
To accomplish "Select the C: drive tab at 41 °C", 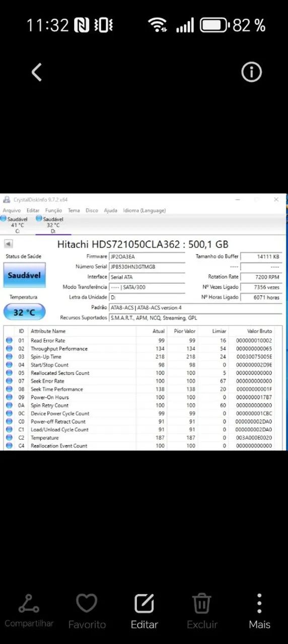I will [16, 225].
